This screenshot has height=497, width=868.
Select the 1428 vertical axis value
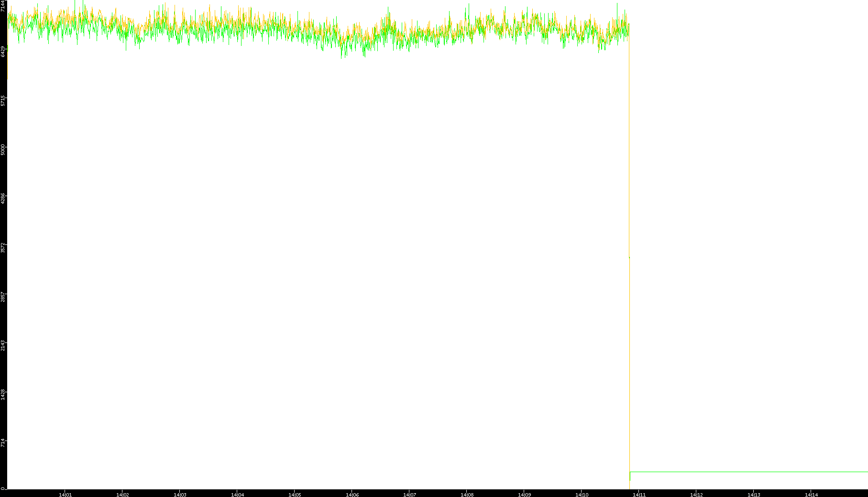[3, 394]
